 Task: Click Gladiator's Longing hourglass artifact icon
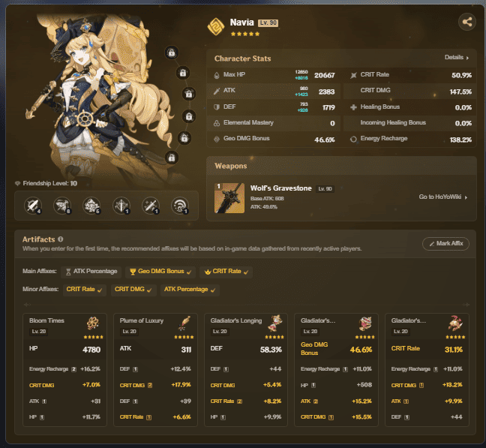pyautogui.click(x=274, y=323)
